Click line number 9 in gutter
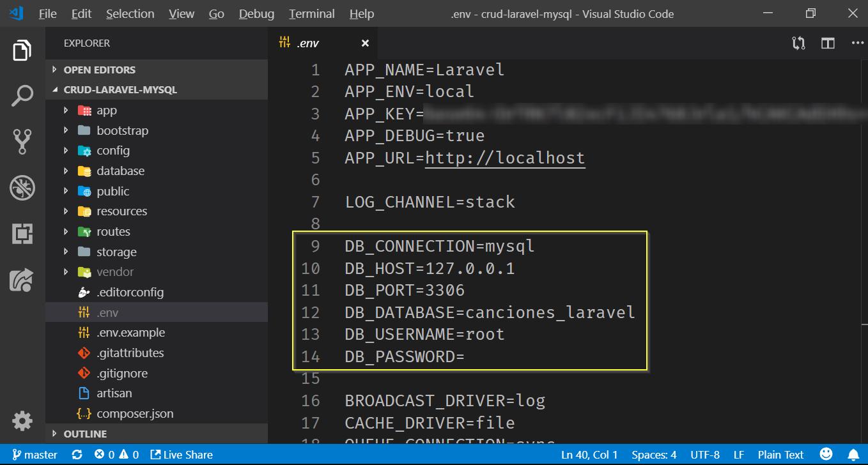This screenshot has width=868, height=465. click(x=315, y=246)
